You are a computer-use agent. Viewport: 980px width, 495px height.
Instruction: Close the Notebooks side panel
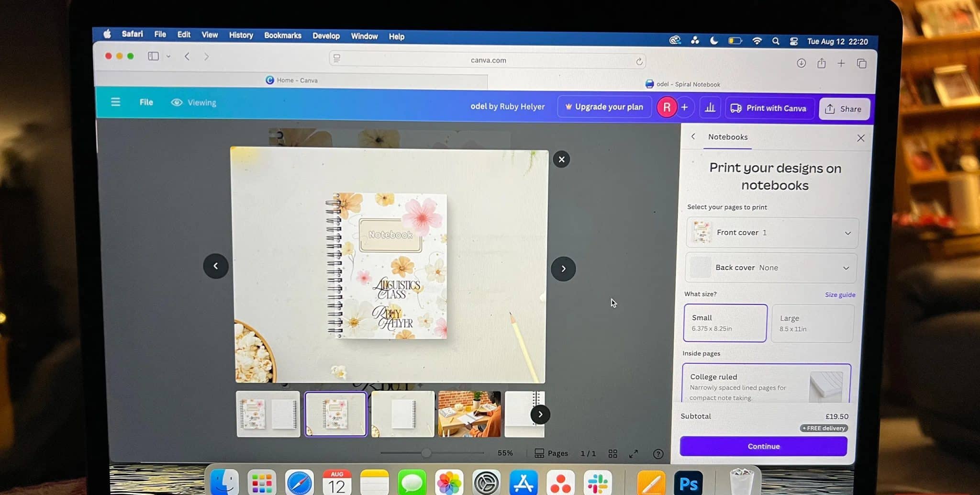point(860,138)
